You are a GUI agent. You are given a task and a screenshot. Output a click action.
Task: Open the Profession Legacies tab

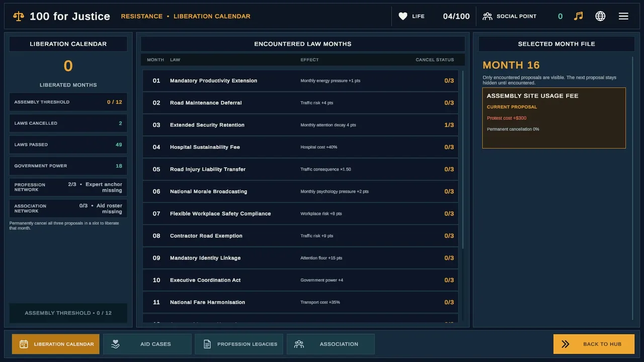click(239, 344)
